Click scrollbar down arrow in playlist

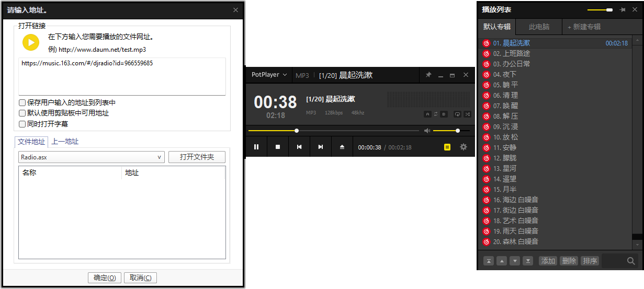coord(637,245)
